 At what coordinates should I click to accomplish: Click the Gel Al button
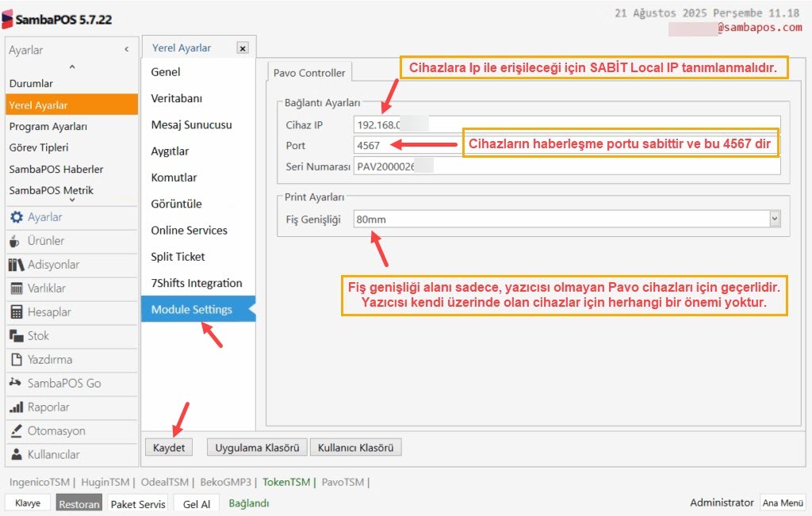[x=197, y=503]
